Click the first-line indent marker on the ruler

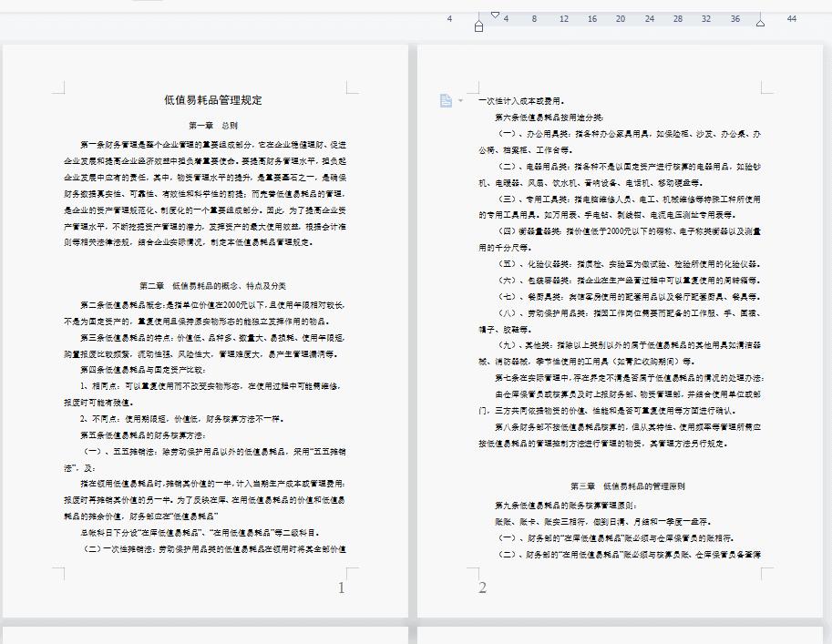click(x=494, y=15)
